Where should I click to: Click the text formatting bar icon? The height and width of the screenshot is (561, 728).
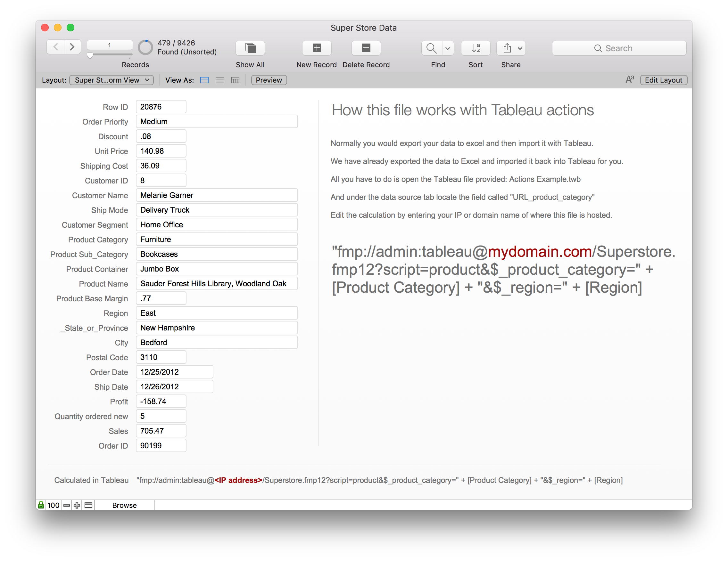629,80
